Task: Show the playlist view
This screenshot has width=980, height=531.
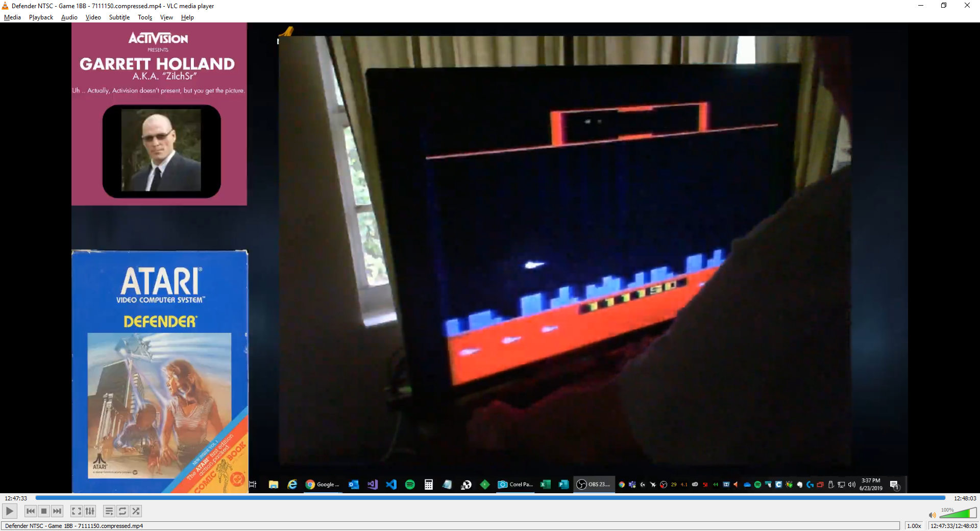Action: click(109, 511)
